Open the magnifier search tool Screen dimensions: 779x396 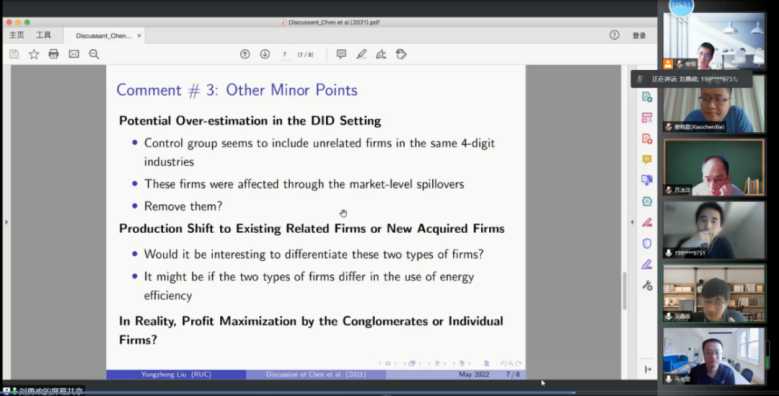(x=94, y=54)
